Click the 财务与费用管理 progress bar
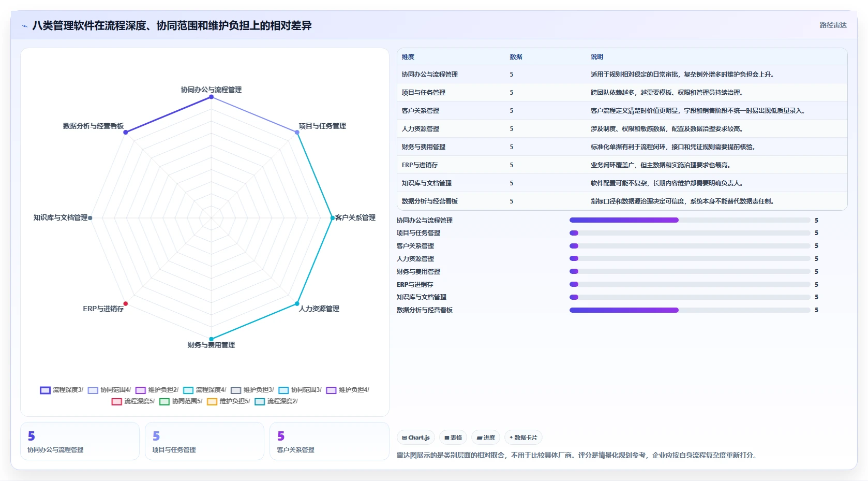The image size is (868, 481). (x=690, y=271)
